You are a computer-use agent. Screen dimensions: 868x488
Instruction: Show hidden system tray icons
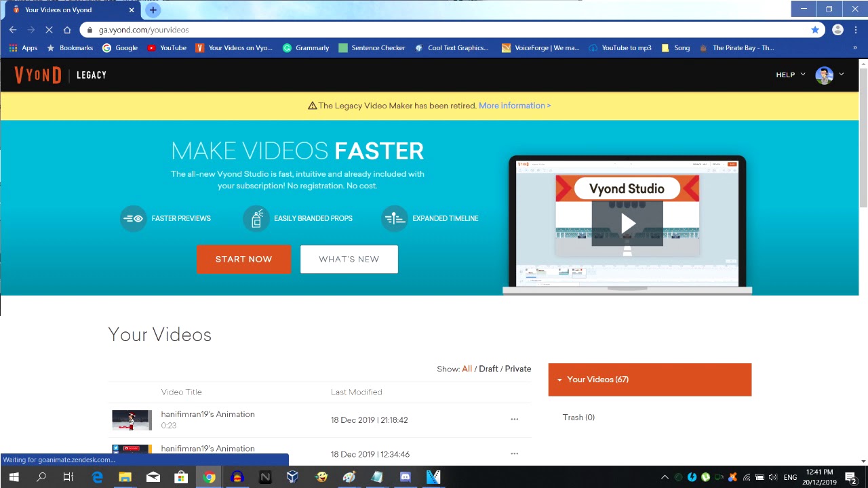click(665, 477)
